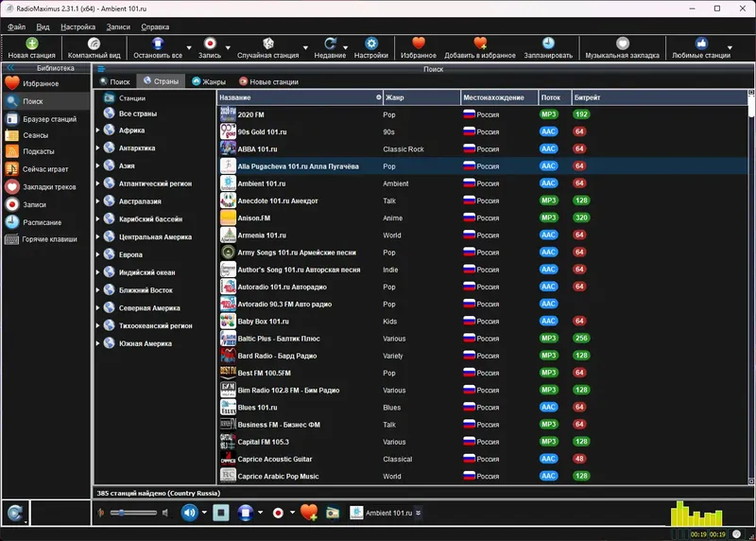Open dropdown beside Ambient 101.ru in player bar
The image size is (756, 541).
pos(418,513)
